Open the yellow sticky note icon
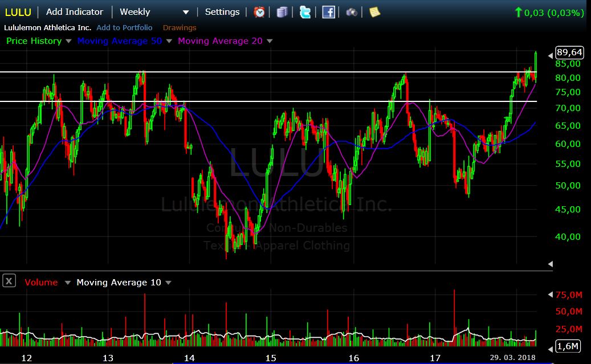This screenshot has height=364, width=591. 374,12
